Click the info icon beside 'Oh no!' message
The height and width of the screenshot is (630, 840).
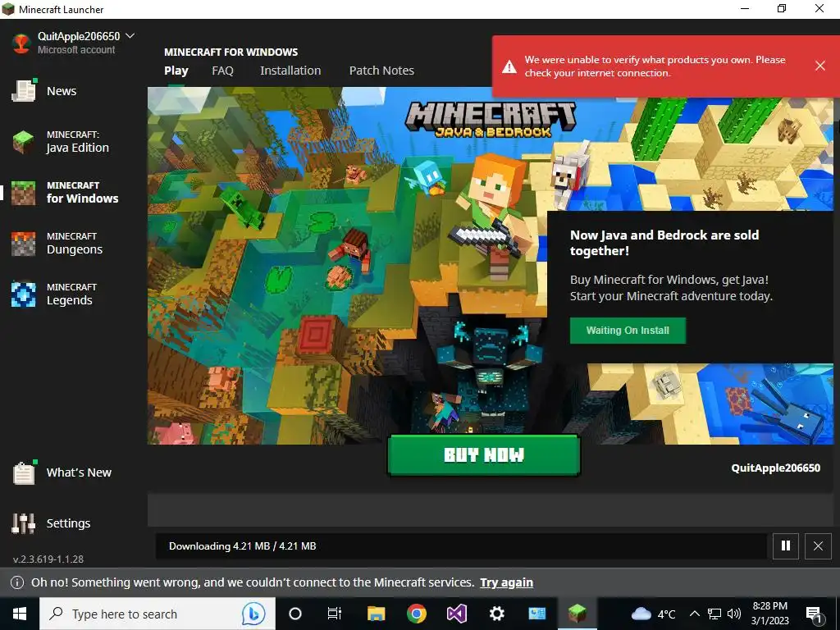click(x=17, y=582)
